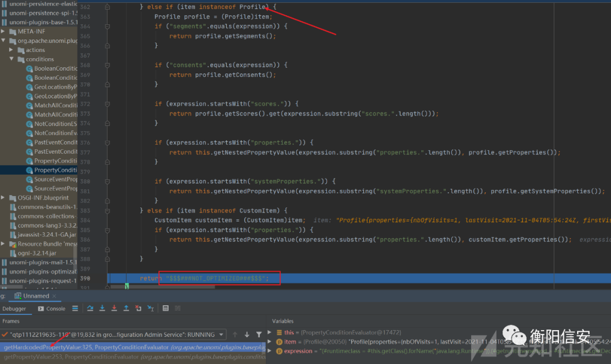This screenshot has height=364, width=611.
Task: Click the Step Out debugger icon
Action: (x=126, y=309)
